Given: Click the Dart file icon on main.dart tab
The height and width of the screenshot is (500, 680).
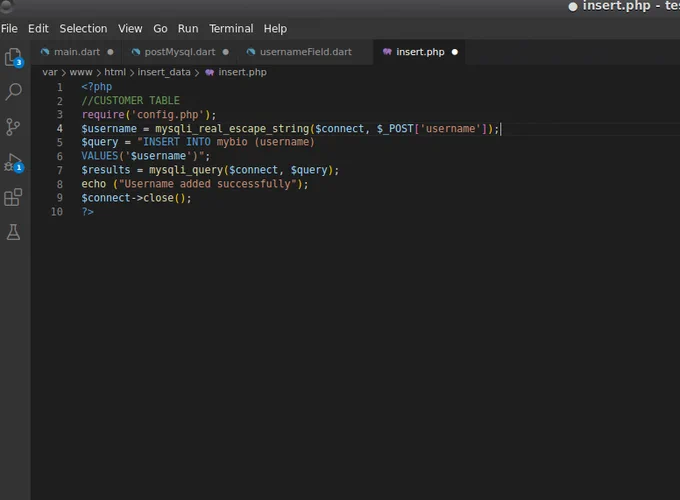Looking at the screenshot, I should point(45,52).
